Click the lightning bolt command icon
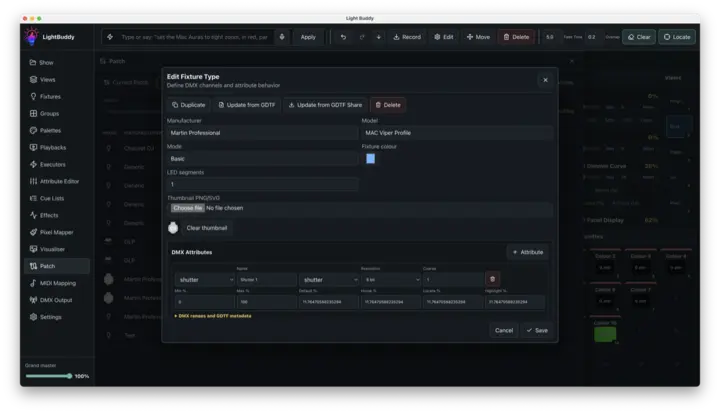The image size is (720, 413). coord(110,37)
